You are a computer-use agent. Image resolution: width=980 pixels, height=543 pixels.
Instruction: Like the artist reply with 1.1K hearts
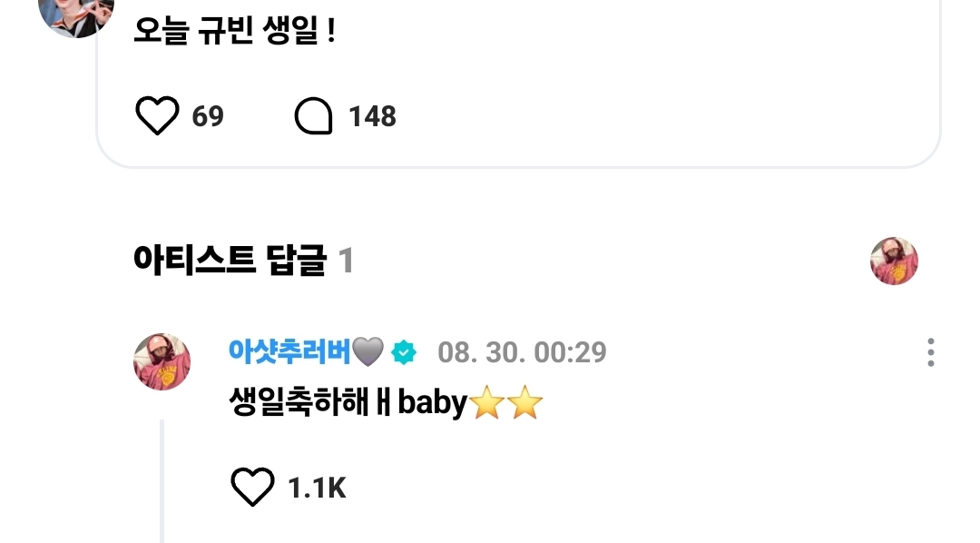click(x=252, y=487)
